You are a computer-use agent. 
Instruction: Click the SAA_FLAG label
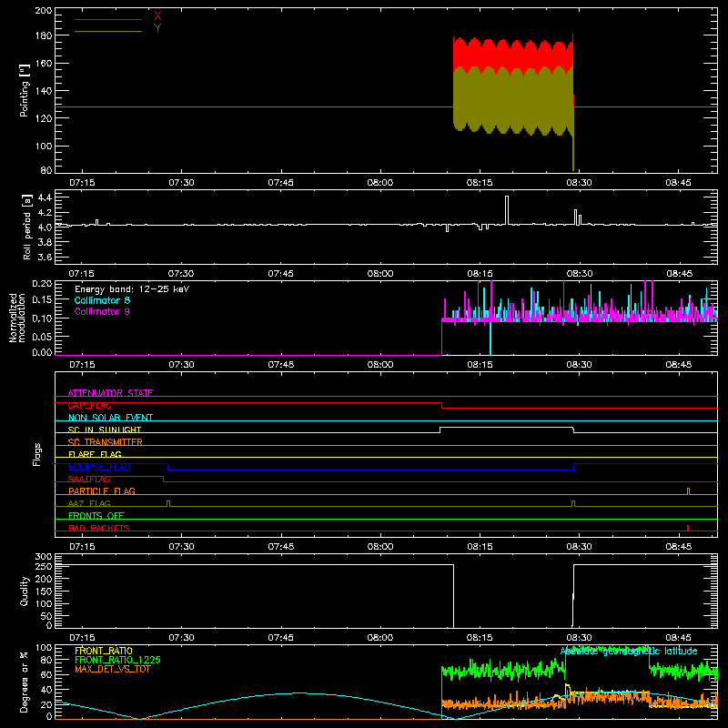click(x=89, y=479)
